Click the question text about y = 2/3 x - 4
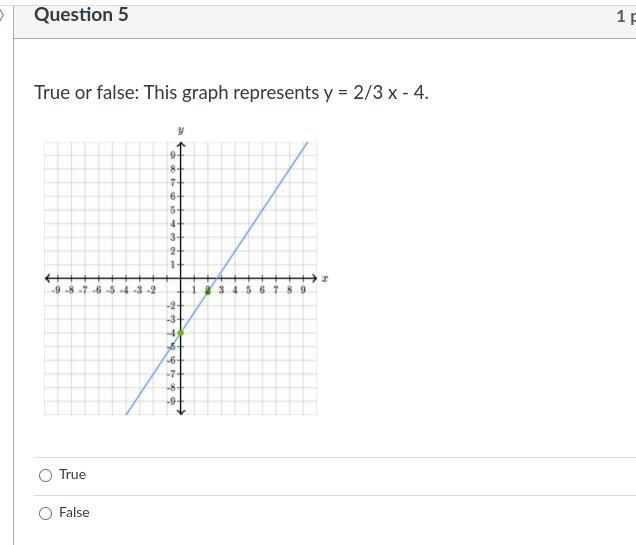 pos(231,92)
